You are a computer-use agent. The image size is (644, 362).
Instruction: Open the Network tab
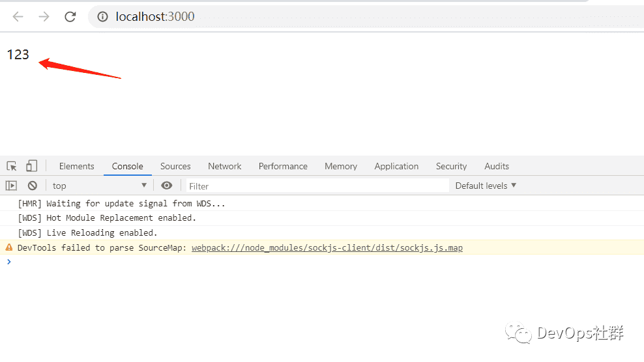click(225, 166)
